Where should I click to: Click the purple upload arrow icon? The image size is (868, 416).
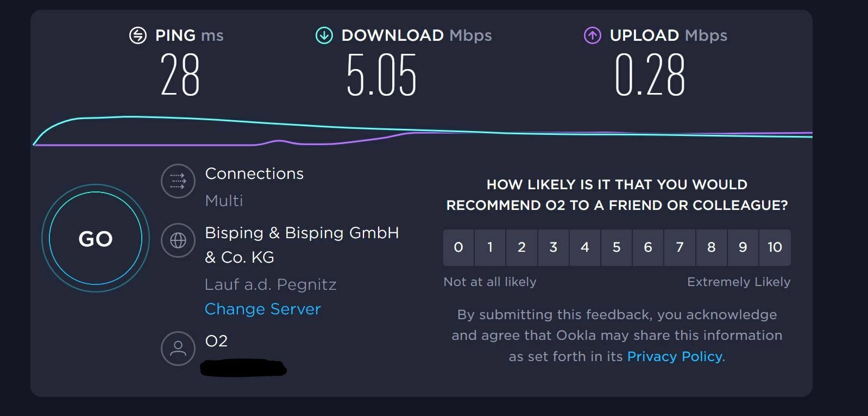click(x=592, y=35)
